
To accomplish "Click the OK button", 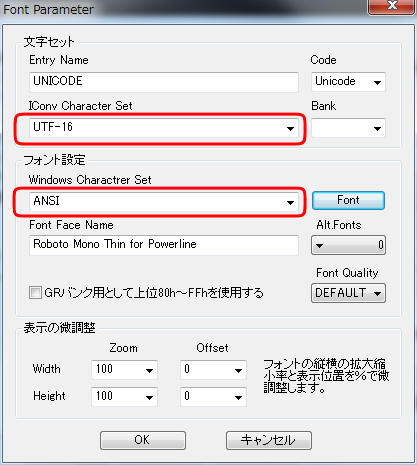I will (143, 440).
